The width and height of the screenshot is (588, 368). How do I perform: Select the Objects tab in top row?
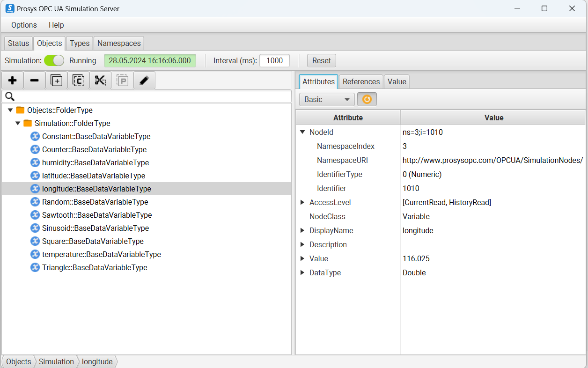point(49,43)
